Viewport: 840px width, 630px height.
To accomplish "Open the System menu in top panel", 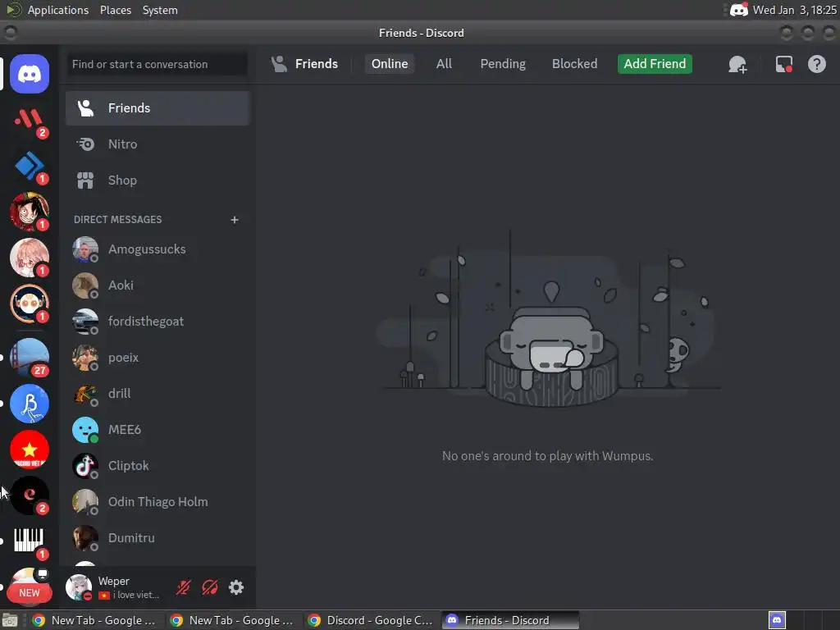I will tap(160, 10).
